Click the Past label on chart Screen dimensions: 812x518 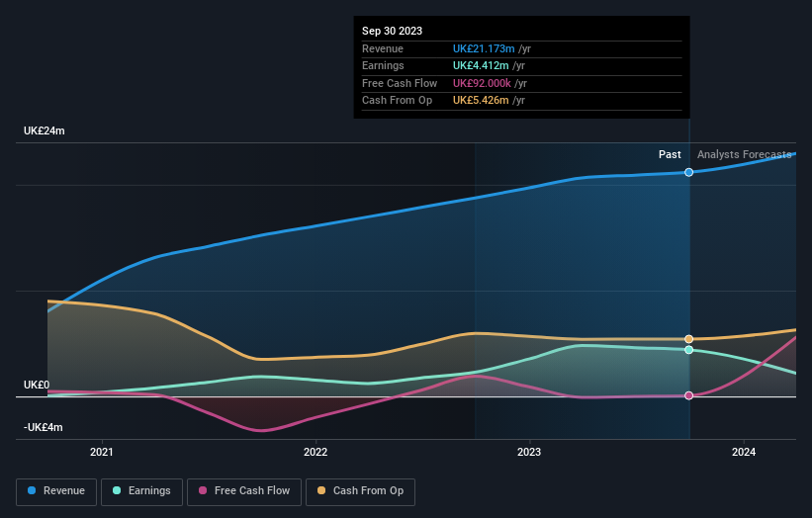coord(670,155)
